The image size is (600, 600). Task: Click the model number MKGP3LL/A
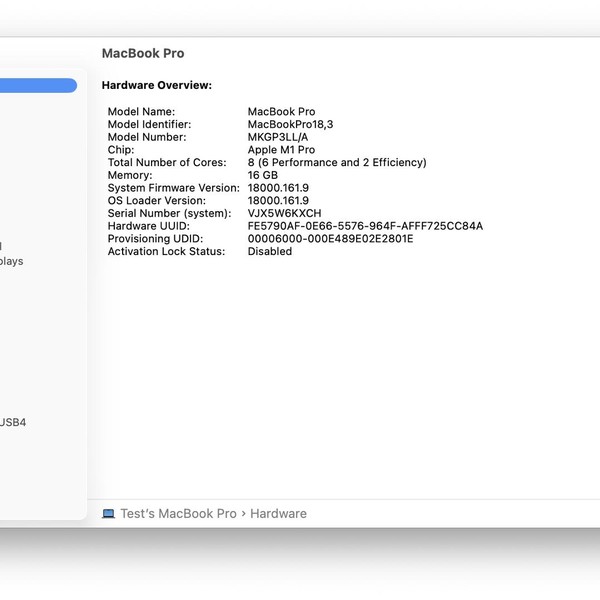pos(278,137)
